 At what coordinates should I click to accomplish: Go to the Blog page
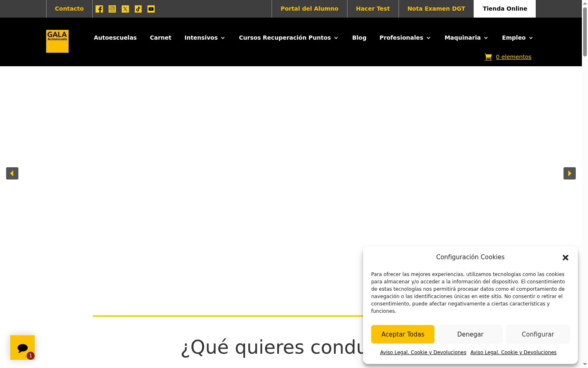[x=359, y=38]
